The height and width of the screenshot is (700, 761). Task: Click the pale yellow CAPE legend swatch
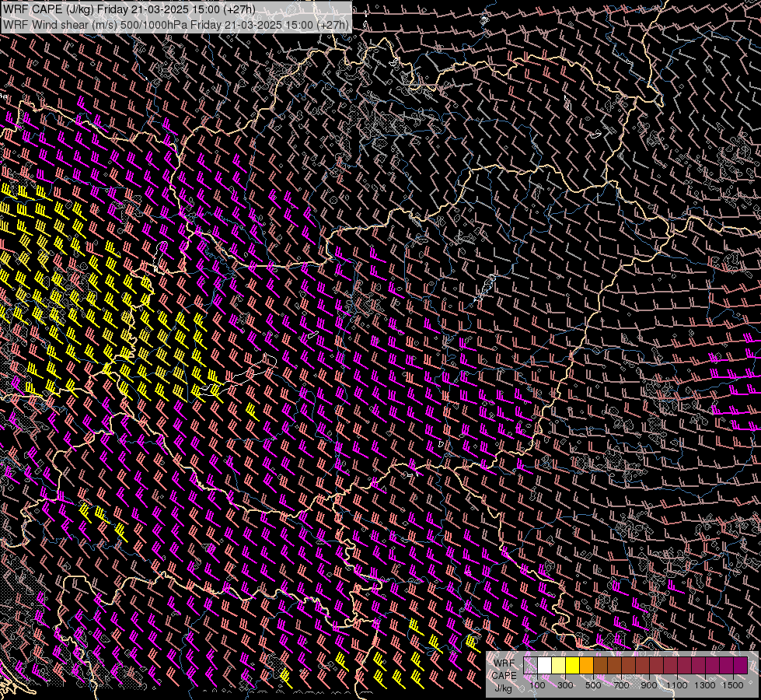(559, 665)
